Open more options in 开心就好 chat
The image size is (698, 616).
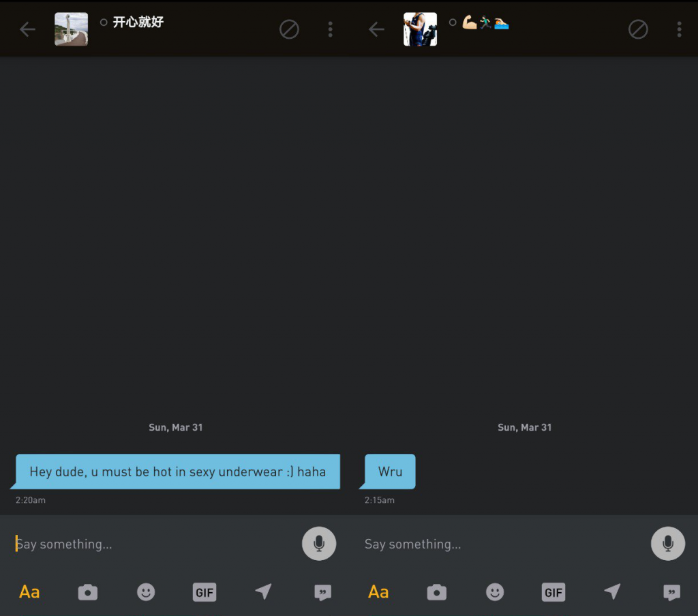click(331, 29)
